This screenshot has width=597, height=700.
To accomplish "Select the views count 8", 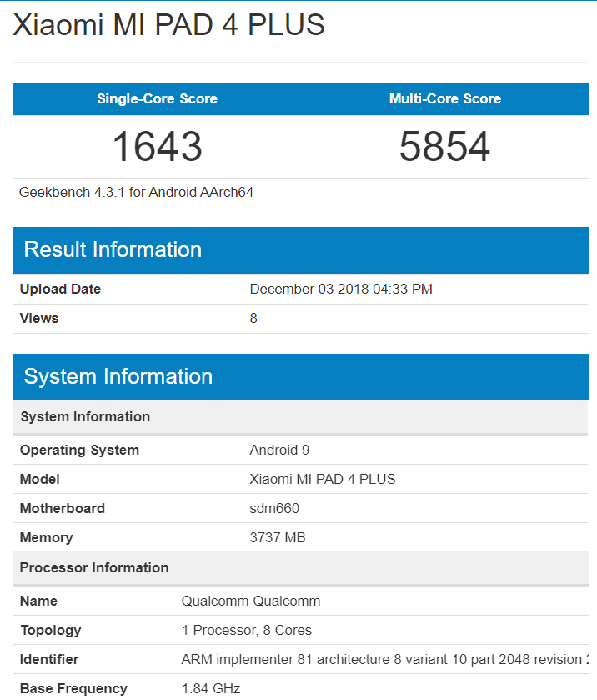I will point(253,319).
